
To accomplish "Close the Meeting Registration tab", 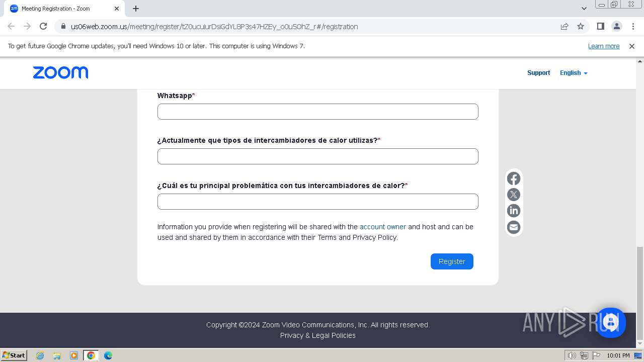I will coord(117,9).
